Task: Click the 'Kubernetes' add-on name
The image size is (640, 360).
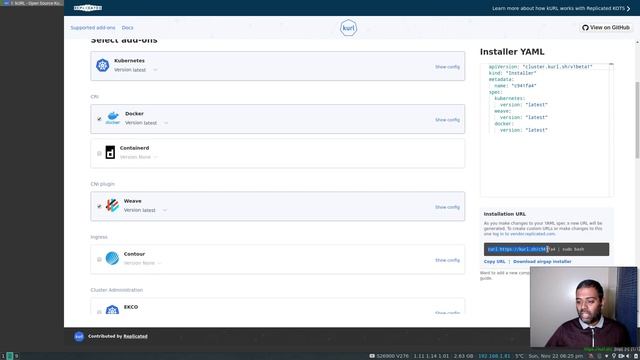Action: (x=129, y=61)
